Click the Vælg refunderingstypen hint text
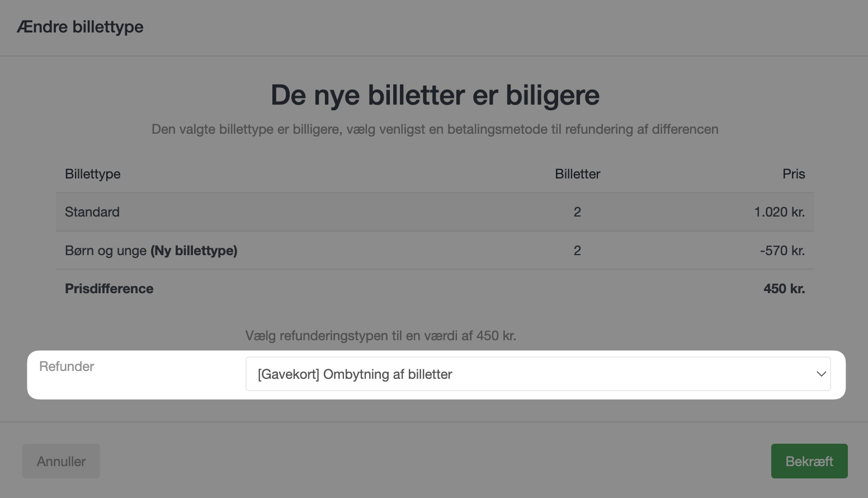868x498 pixels. tap(380, 336)
